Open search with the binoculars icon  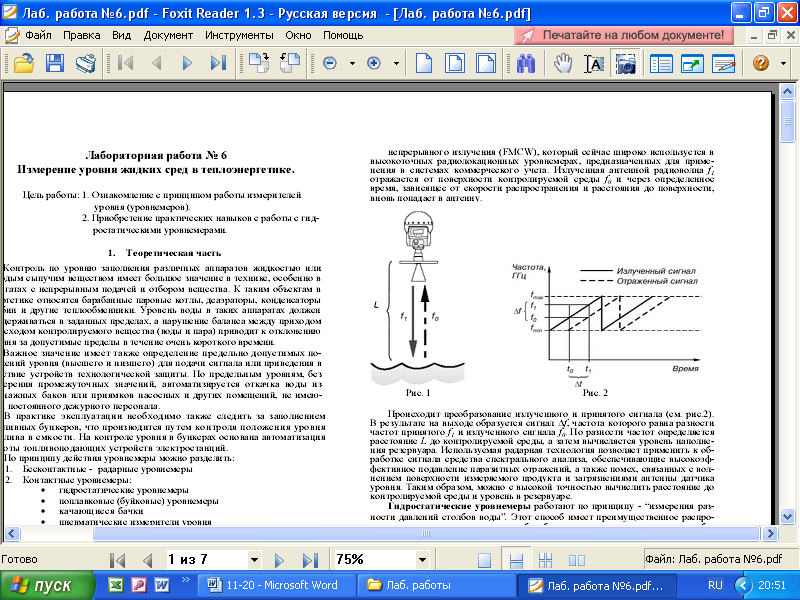tap(526, 64)
